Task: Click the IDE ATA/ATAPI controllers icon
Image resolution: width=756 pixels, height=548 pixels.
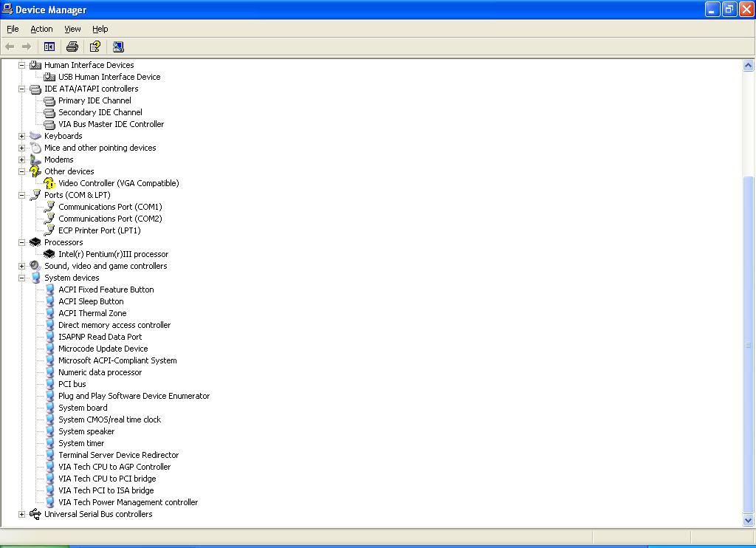Action: pyautogui.click(x=35, y=89)
